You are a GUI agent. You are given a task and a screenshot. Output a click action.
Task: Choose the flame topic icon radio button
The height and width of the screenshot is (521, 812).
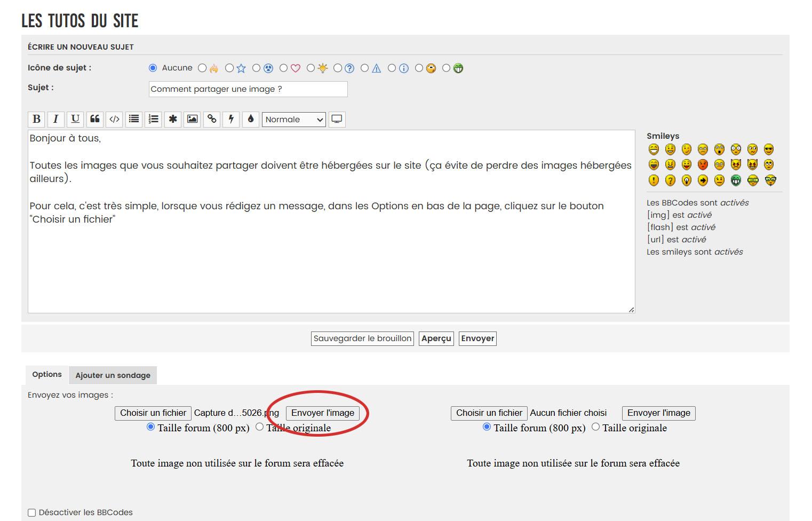[x=202, y=68]
